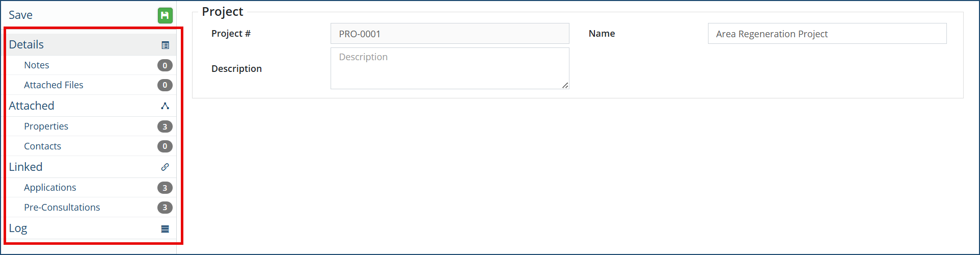Click the Attached branch icon
Image resolution: width=980 pixels, height=255 pixels.
[165, 106]
